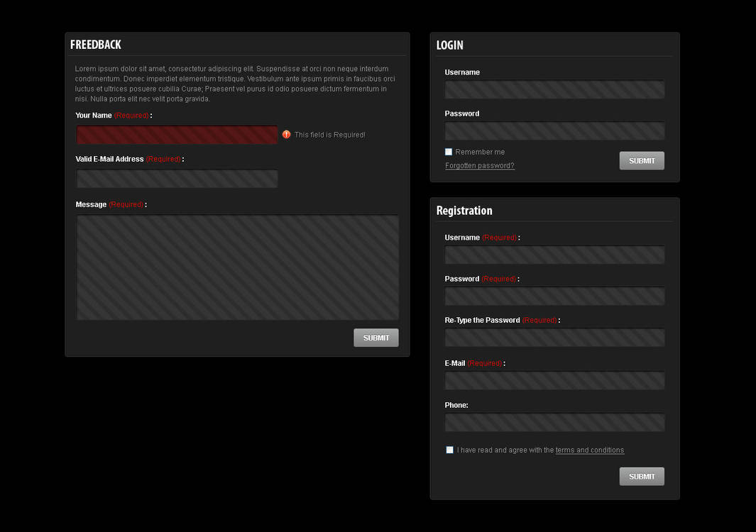Image resolution: width=756 pixels, height=532 pixels.
Task: Click the Valid E-Mail Address field
Action: [177, 178]
